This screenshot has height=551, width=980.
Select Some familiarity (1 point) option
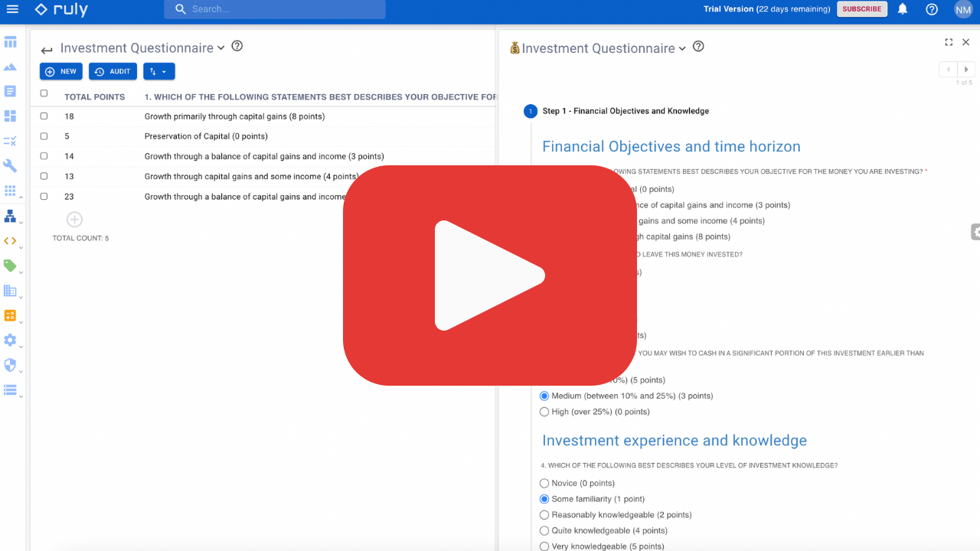coord(544,499)
